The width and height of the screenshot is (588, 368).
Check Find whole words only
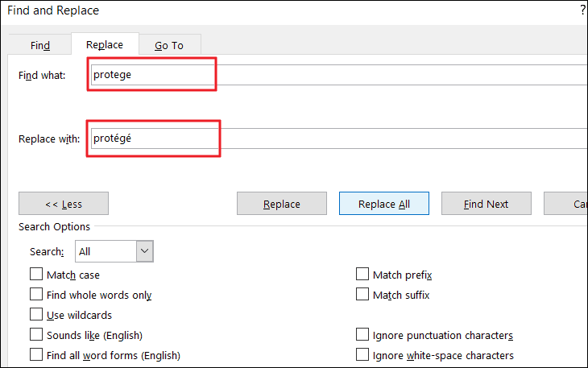(x=36, y=295)
